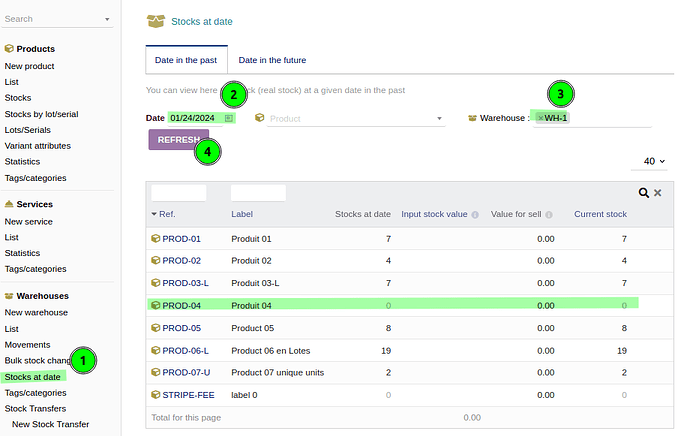Image resolution: width=690 pixels, height=436 pixels.
Task: Click the Products section cube icon
Action: click(9, 48)
